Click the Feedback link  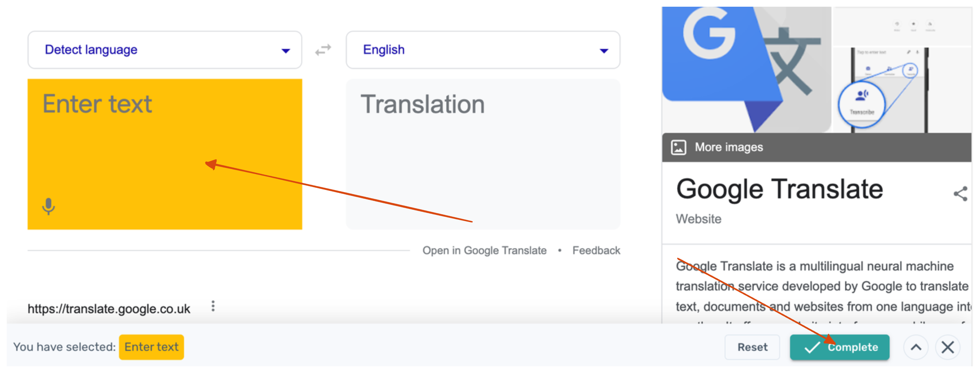point(596,251)
